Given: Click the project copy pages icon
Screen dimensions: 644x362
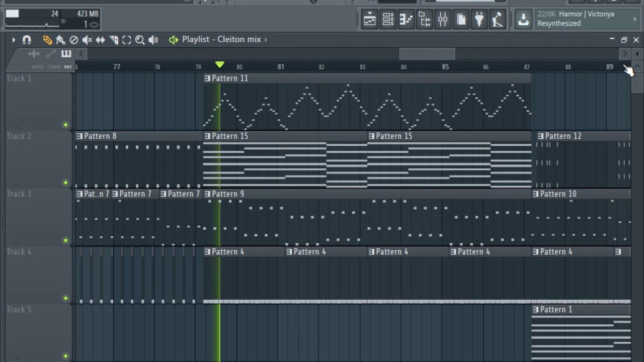Looking at the screenshot, I should (461, 20).
